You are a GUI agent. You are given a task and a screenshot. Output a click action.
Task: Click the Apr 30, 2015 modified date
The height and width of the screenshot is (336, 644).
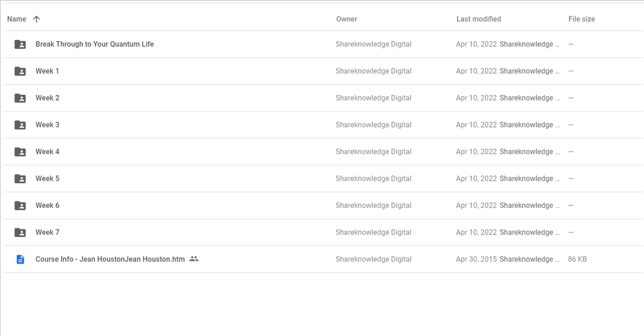point(477,259)
